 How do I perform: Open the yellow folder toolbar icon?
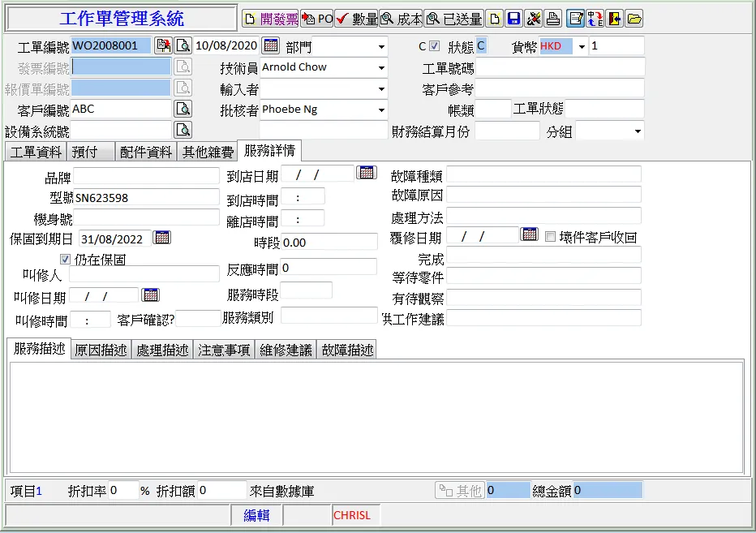coord(634,19)
